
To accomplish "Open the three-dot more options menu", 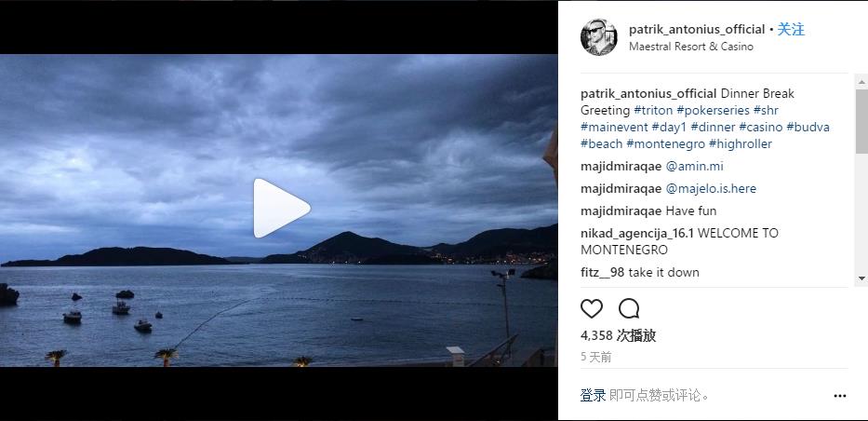I will [840, 396].
